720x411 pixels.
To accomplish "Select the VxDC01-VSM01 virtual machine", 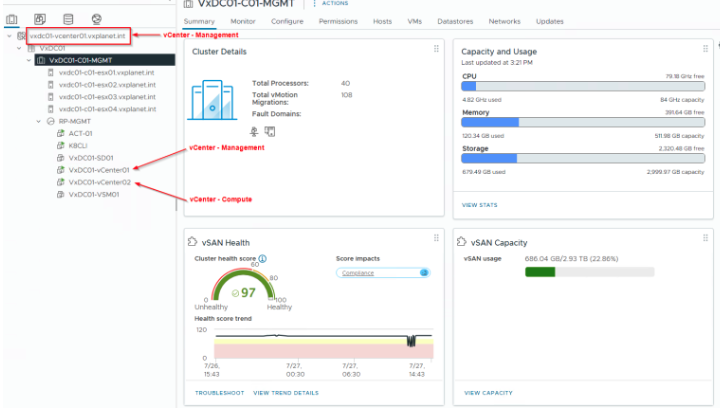I will click(x=94, y=195).
